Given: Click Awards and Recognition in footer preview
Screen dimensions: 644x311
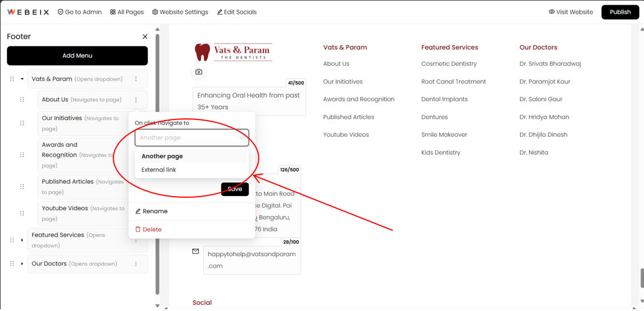Looking at the screenshot, I should pos(359,99).
